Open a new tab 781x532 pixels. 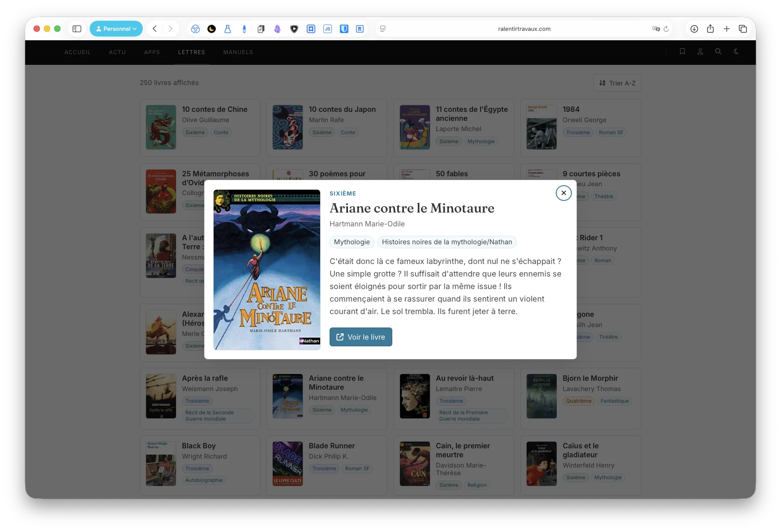tap(726, 29)
